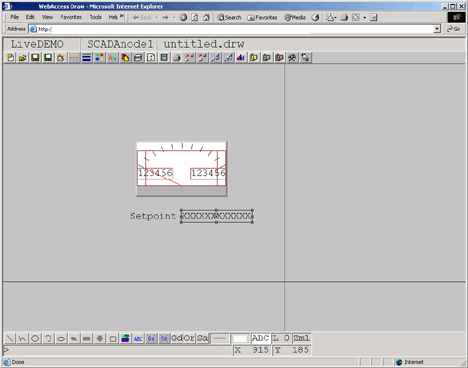Select the Line drawing tool
This screenshot has height=368, width=468.
[10, 339]
